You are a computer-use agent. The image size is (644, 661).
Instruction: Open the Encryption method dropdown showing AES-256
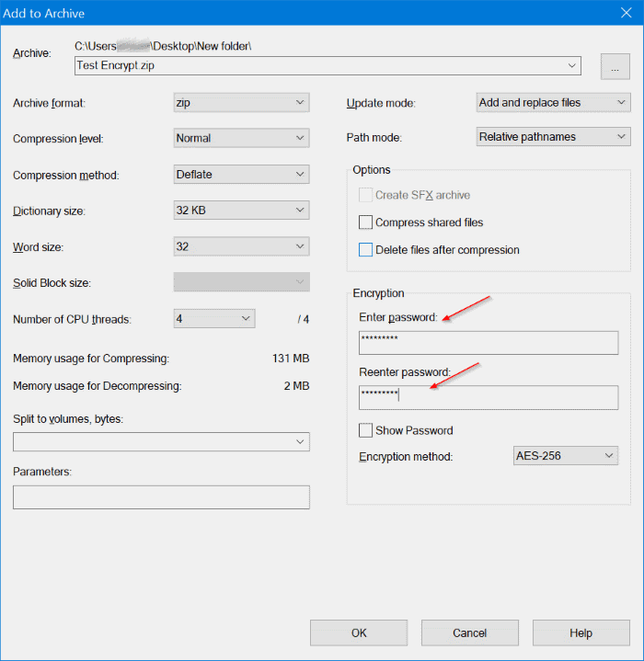[x=566, y=456]
